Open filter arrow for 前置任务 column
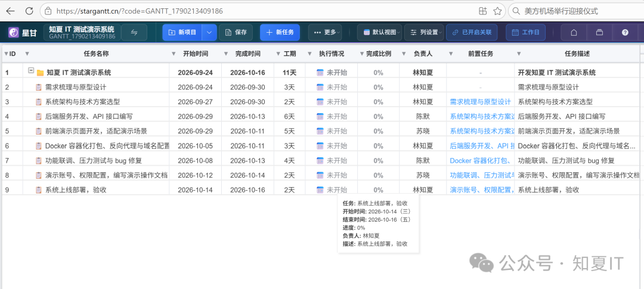Viewport: 644px width, 289px height. 451,54
